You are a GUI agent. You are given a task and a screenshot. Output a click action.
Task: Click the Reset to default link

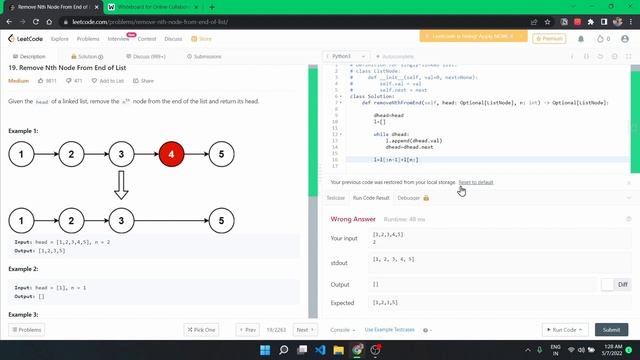(x=476, y=182)
